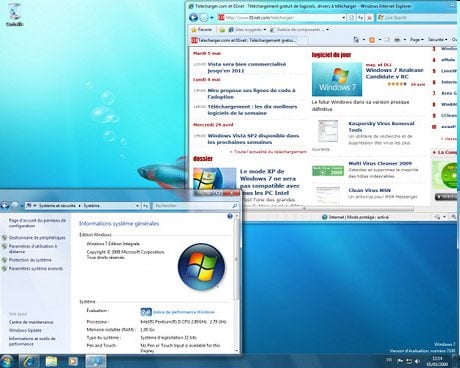Open Clean Virus MSN link
The height and width of the screenshot is (368, 460).
[x=369, y=190]
